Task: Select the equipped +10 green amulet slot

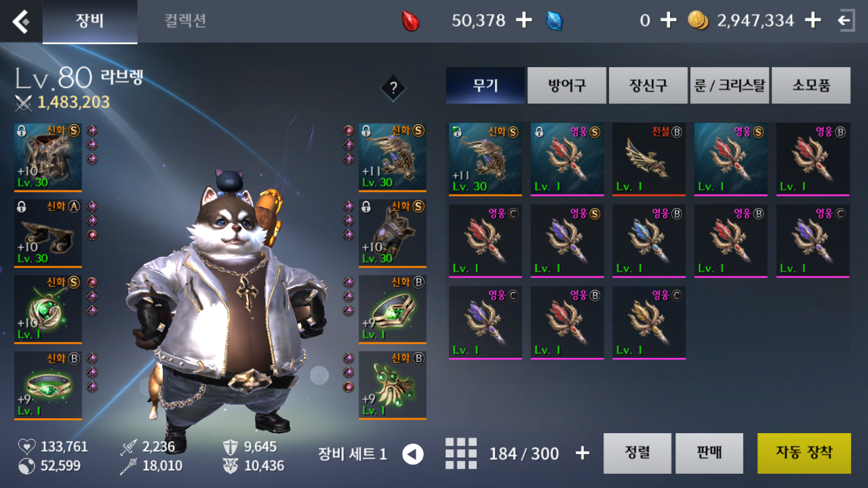Action: pyautogui.click(x=48, y=309)
